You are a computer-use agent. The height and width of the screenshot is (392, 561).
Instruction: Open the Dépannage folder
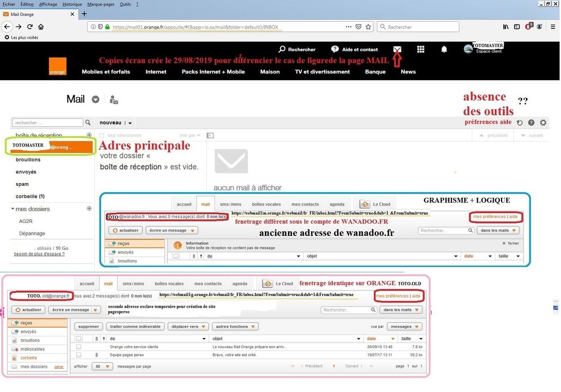(x=32, y=233)
